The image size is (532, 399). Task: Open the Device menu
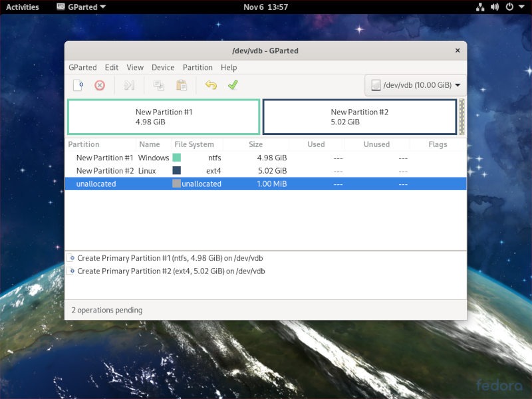coord(162,67)
